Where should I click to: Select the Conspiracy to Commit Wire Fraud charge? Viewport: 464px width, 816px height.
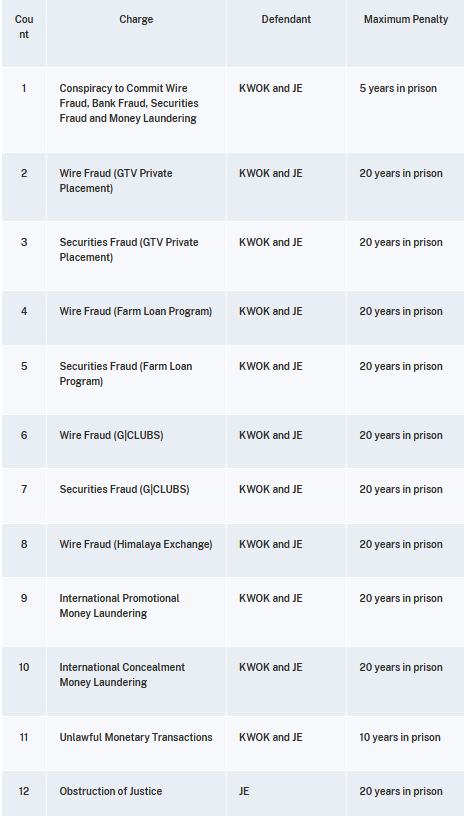pos(128,103)
